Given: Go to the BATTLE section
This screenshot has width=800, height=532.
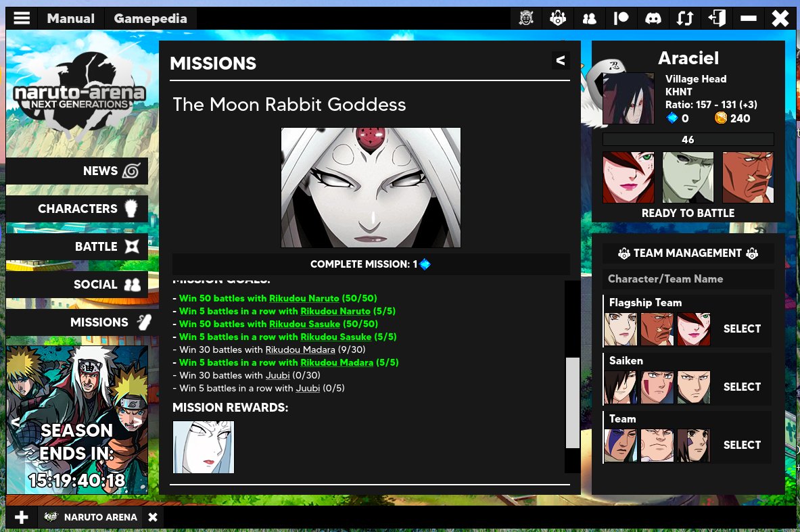Looking at the screenshot, I should (x=77, y=246).
